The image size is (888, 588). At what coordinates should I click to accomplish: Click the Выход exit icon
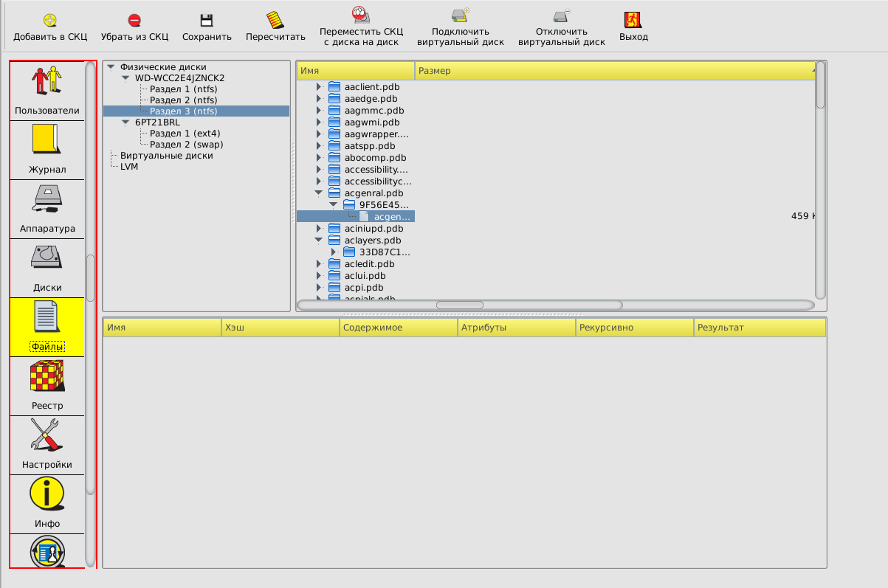point(633,20)
